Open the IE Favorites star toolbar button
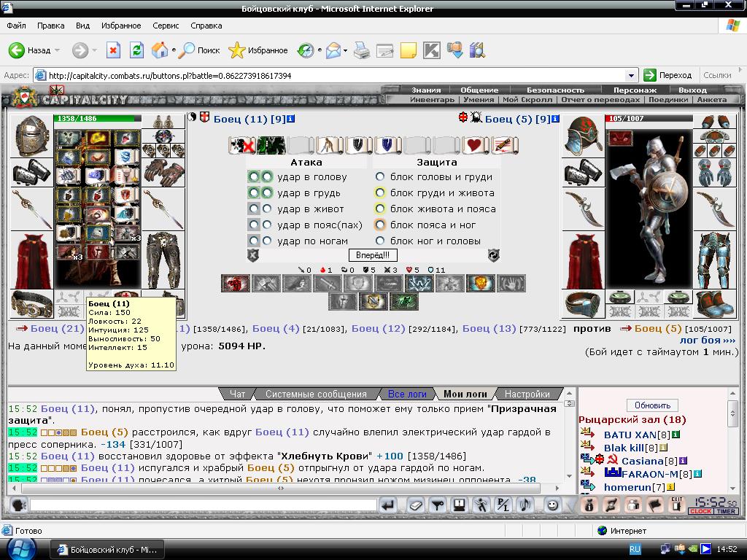This screenshot has height=560, width=747. tap(258, 50)
